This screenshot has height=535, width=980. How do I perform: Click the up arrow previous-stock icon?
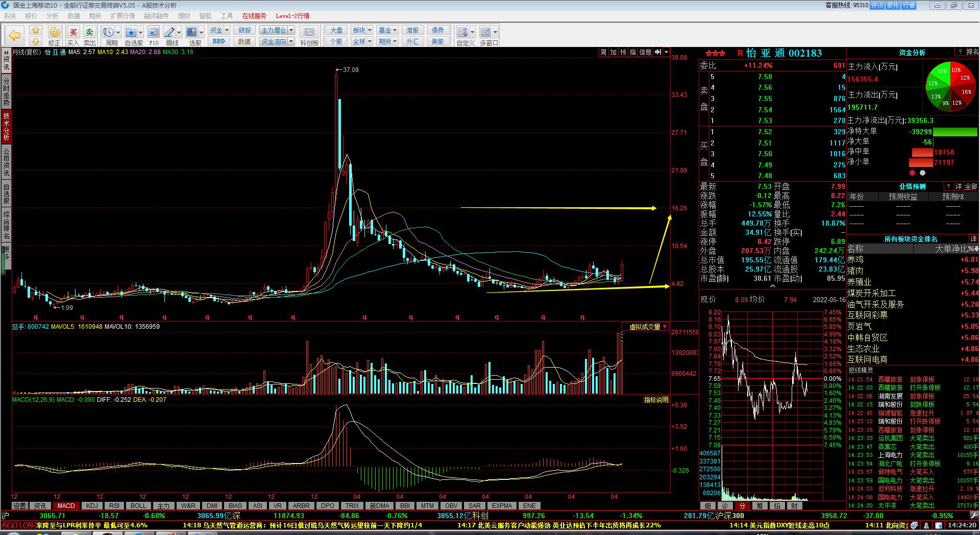point(35,30)
